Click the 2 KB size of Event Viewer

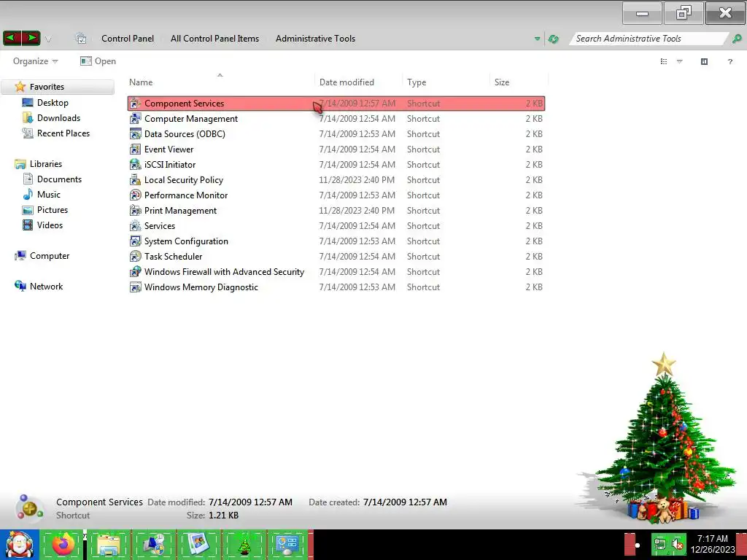(x=534, y=149)
